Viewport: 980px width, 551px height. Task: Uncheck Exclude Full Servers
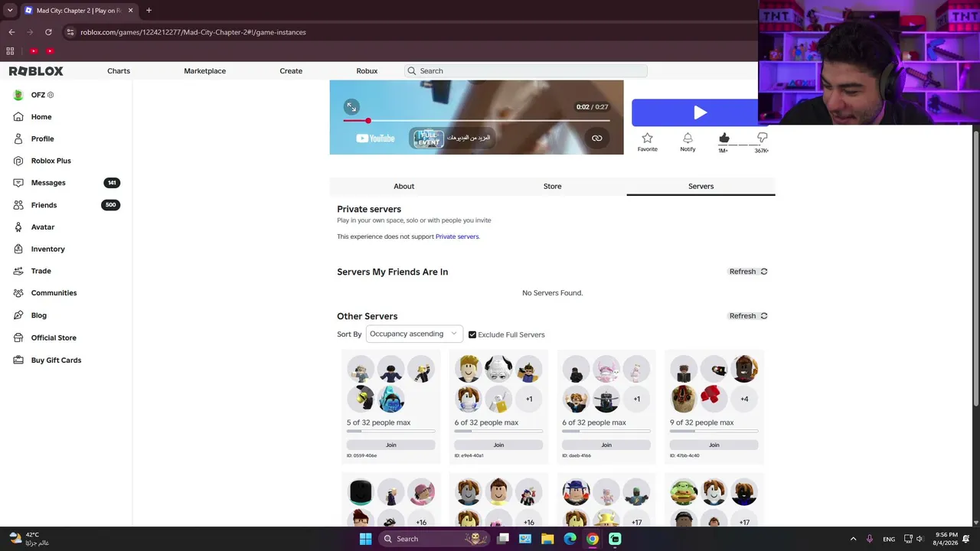coord(472,334)
